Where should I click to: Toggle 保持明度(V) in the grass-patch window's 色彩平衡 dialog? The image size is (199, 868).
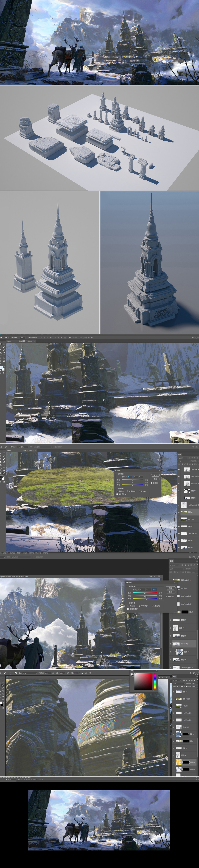tap(117, 494)
